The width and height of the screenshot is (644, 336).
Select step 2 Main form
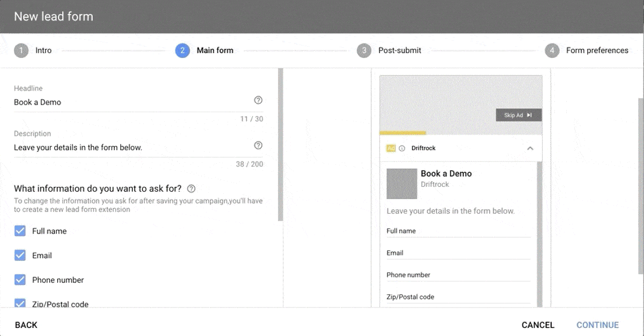click(x=204, y=50)
